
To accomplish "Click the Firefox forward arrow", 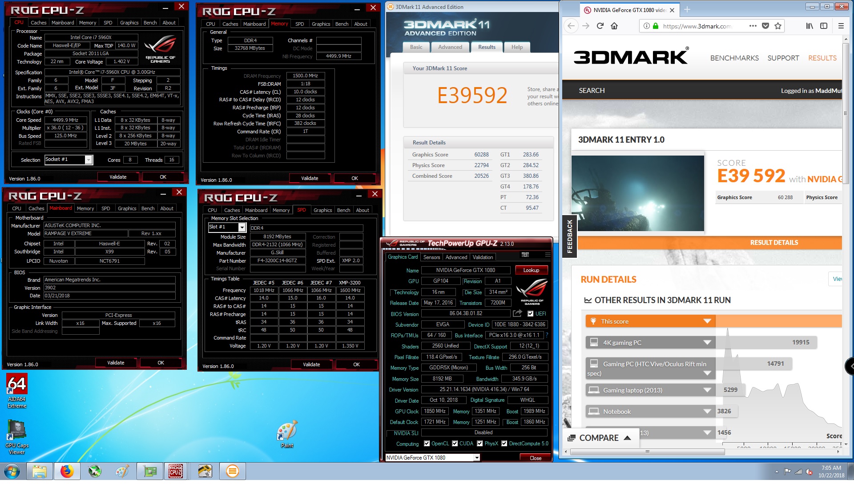I will tap(586, 26).
